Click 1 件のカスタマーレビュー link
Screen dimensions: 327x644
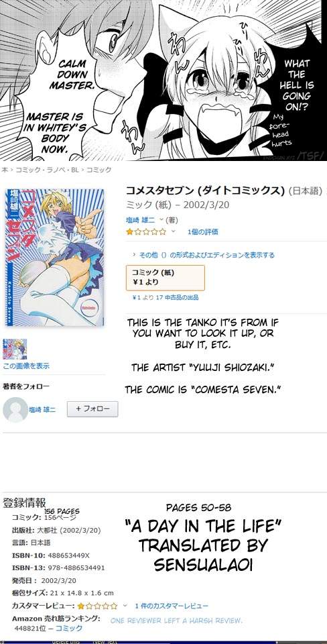(172, 606)
